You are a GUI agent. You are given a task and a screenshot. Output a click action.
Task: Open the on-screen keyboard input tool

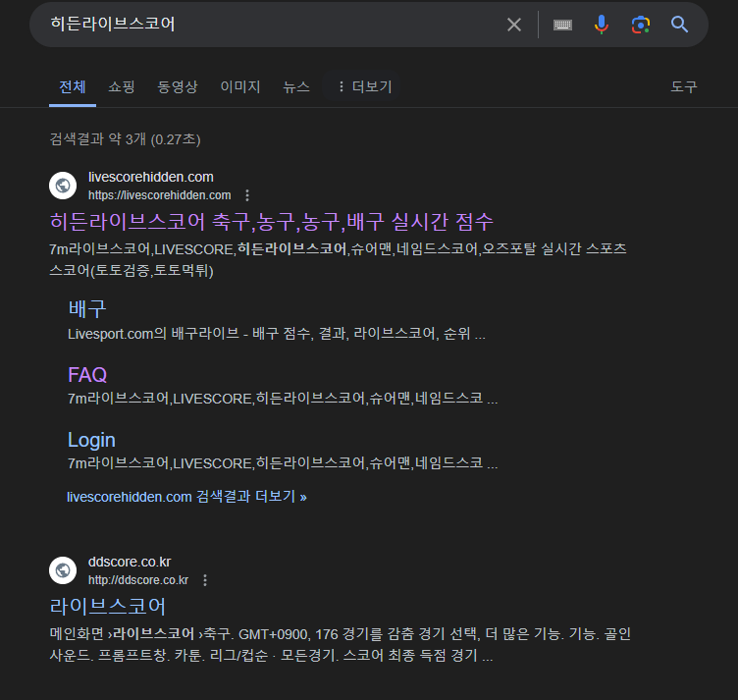[562, 25]
